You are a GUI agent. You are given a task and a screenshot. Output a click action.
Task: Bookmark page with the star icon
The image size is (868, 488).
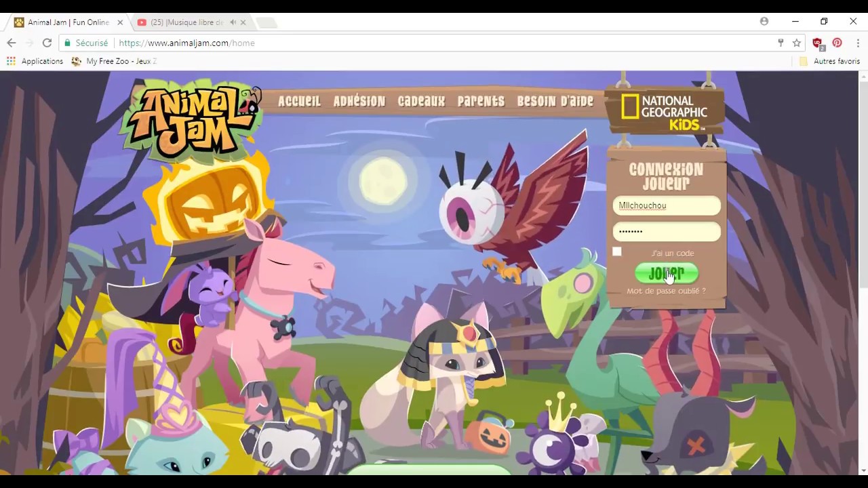(x=797, y=43)
